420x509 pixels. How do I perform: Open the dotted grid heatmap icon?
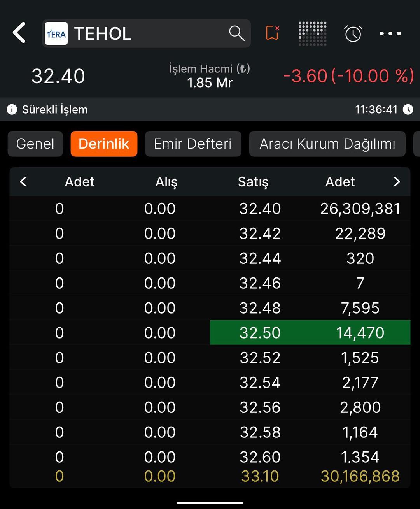pyautogui.click(x=312, y=33)
